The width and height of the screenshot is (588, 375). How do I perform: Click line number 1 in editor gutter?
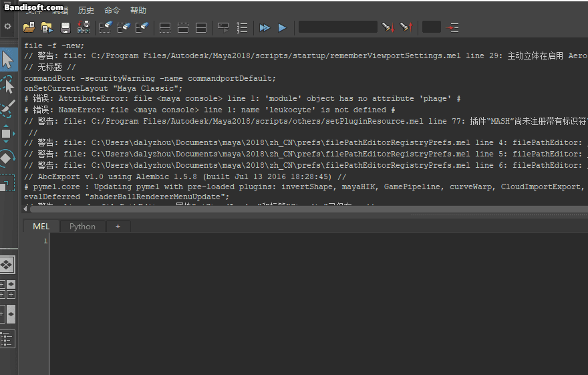click(x=45, y=241)
